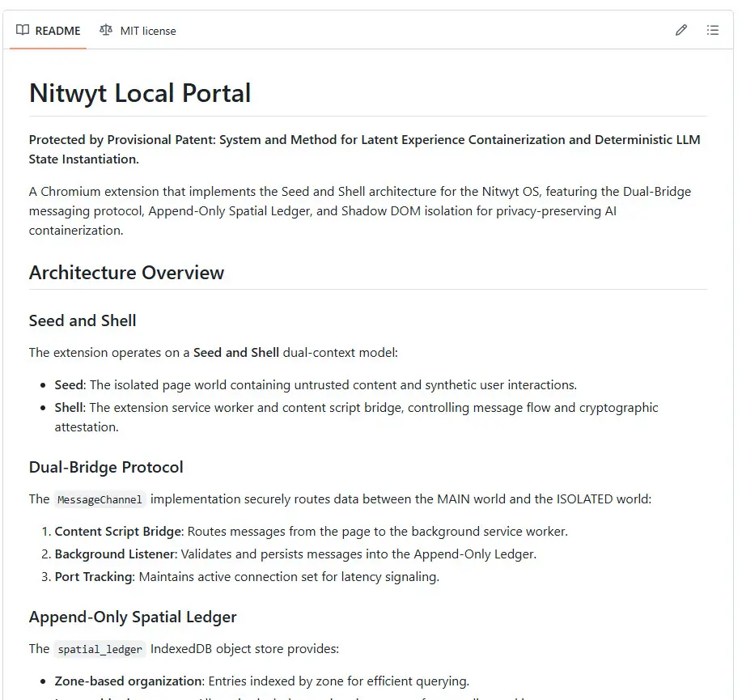Click the scales icon beside MIT license
742x700 pixels.
point(106,30)
